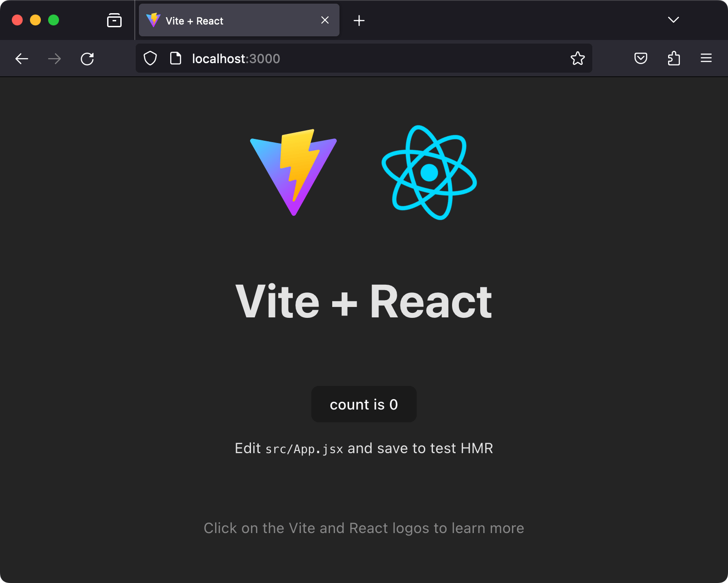Click the Vite favicon in the tab

point(153,20)
